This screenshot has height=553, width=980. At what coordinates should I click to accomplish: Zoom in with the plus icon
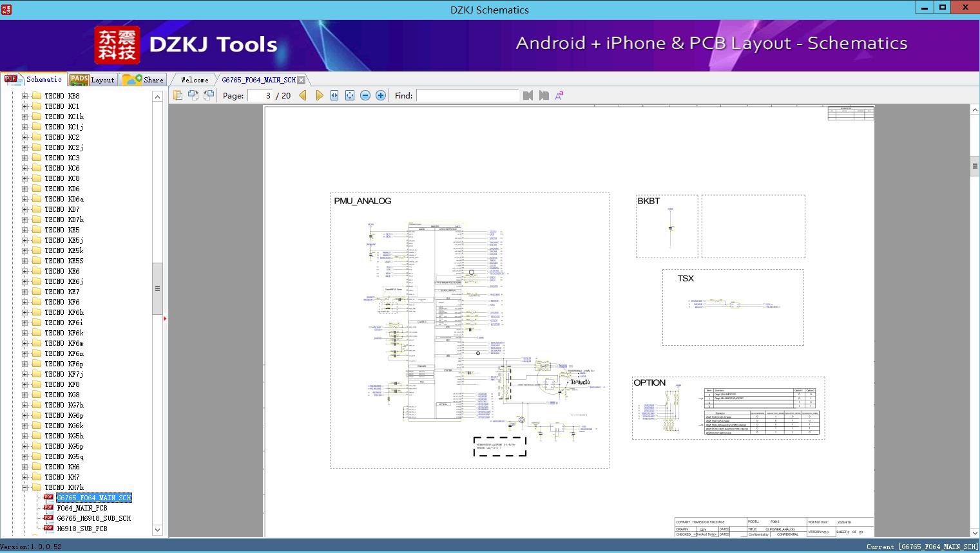[x=381, y=95]
